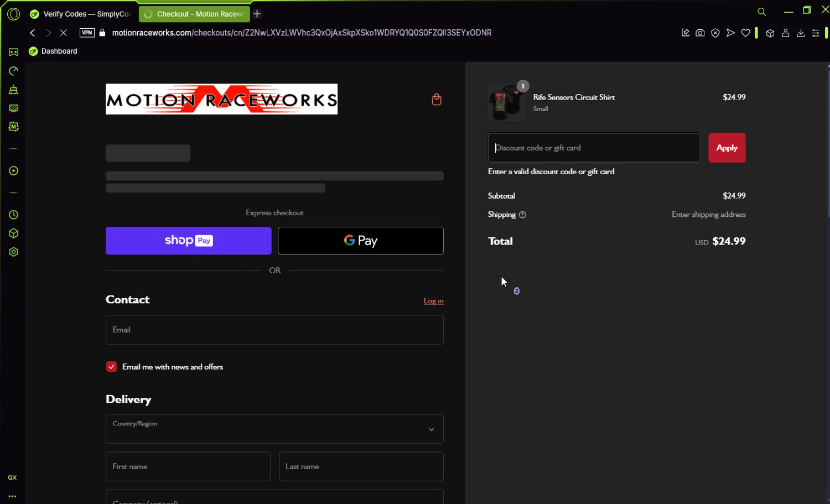Open the toolbar extensions cube icon
This screenshot has width=830, height=504.
770,33
